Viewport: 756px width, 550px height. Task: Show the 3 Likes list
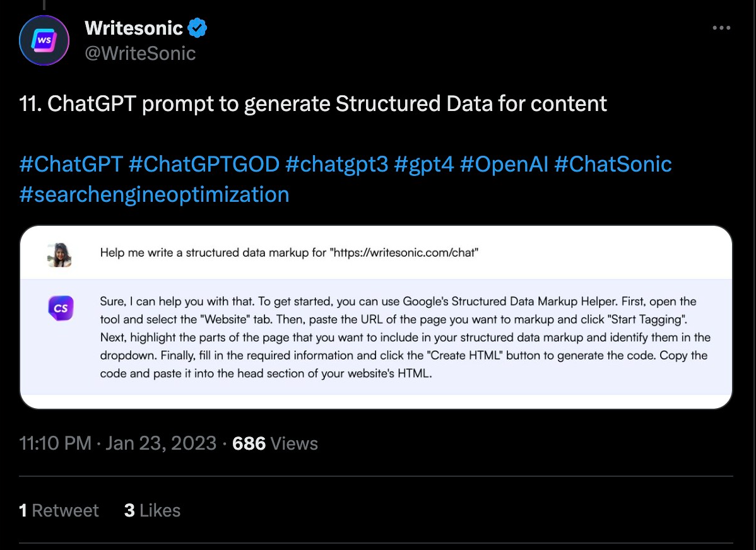pyautogui.click(x=153, y=510)
